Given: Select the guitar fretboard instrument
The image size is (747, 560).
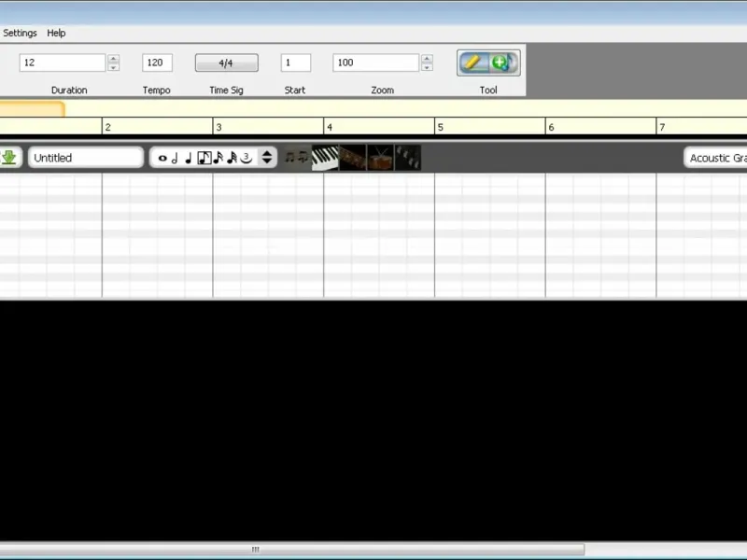Looking at the screenshot, I should [x=353, y=158].
